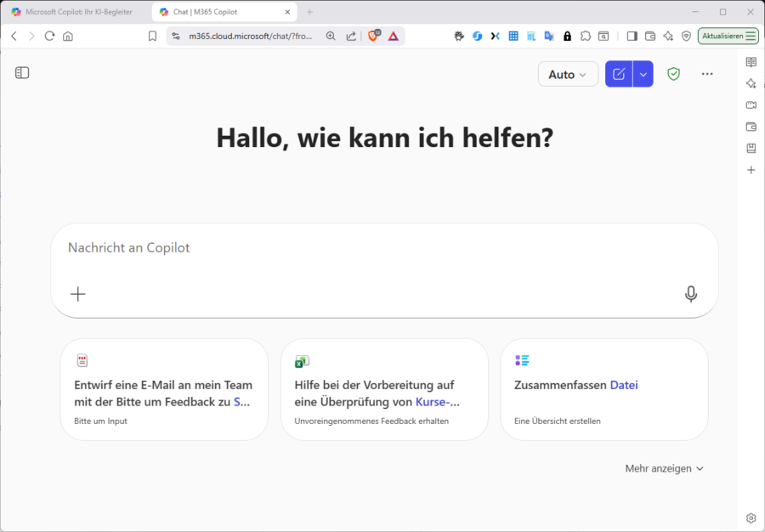Click the new chat compose icon
Viewport: 765px width, 532px height.
619,74
